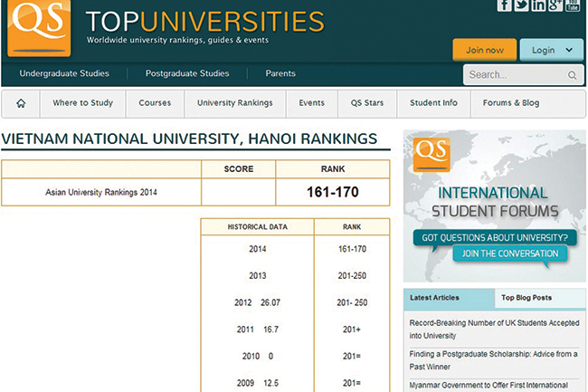Open the Twitter social icon
Viewport: 588px width, 392px height.
click(x=522, y=5)
